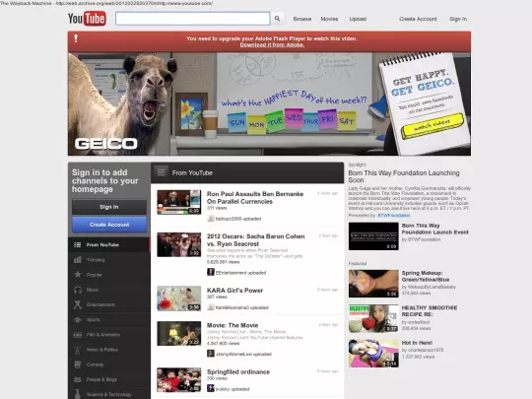Open the Upload menu item

[358, 19]
